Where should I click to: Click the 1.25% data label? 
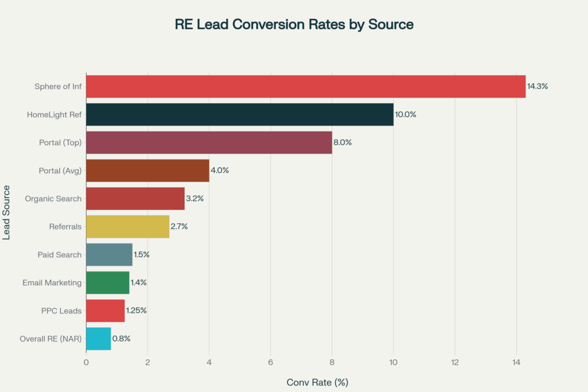tap(137, 311)
